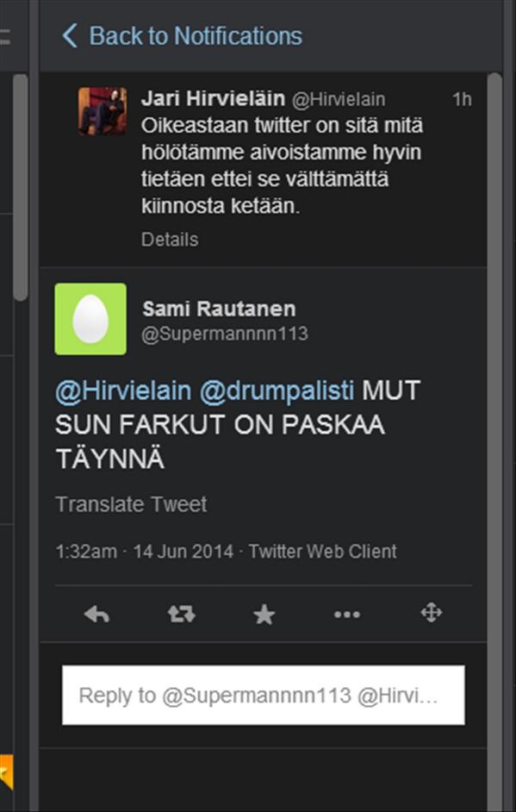Open Sami Rautanen's egg avatar
Image resolution: width=516 pixels, height=812 pixels.
90,319
